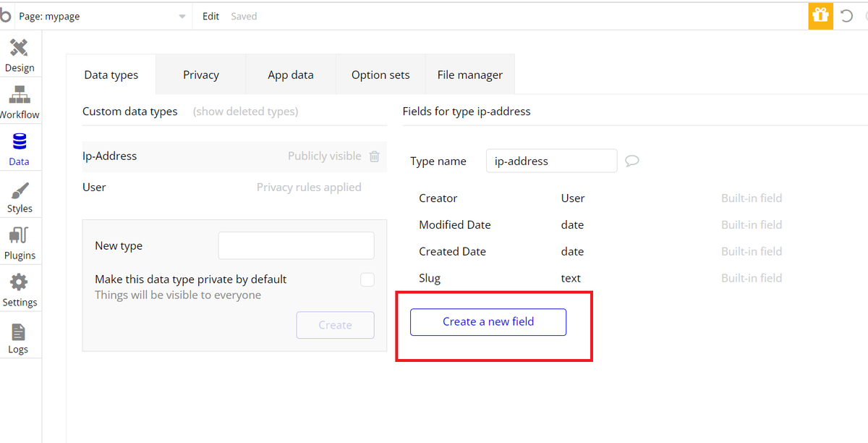Open the Plugins section icon
The image size is (868, 443).
[x=20, y=237]
